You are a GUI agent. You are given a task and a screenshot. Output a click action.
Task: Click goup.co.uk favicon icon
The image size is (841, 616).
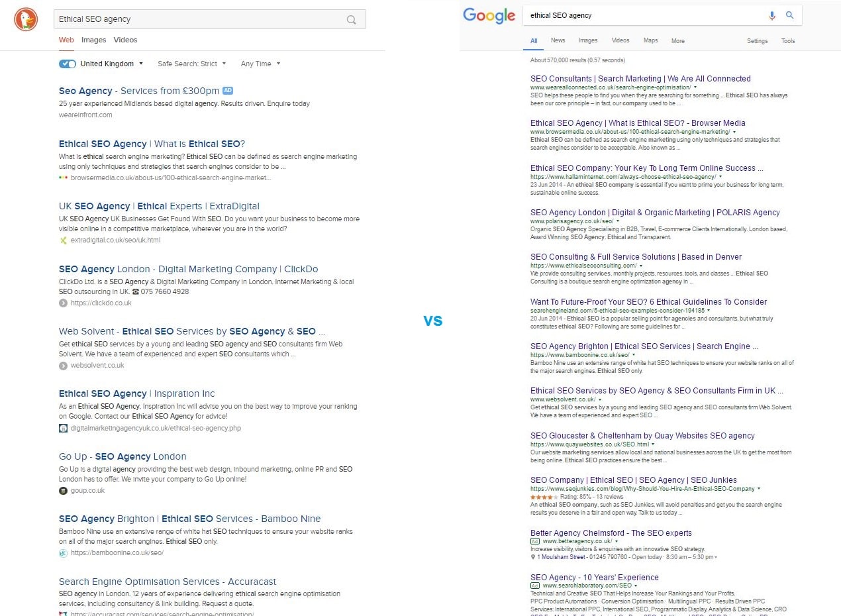tap(63, 490)
